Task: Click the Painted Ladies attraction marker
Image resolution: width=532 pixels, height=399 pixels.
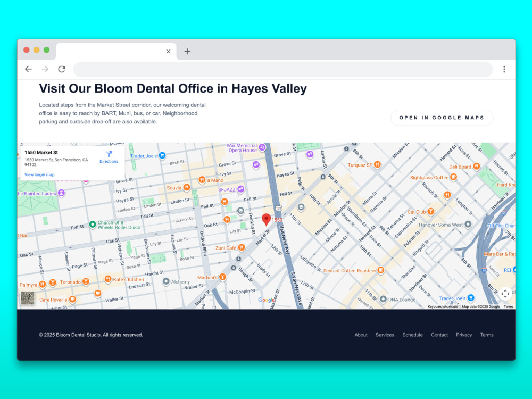Action: pyautogui.click(x=61, y=193)
